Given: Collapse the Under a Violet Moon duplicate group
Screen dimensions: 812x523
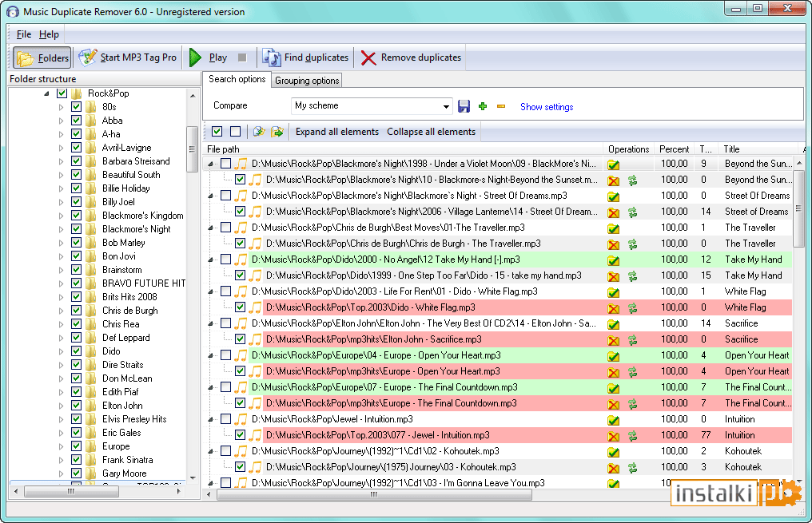Looking at the screenshot, I should pyautogui.click(x=211, y=164).
